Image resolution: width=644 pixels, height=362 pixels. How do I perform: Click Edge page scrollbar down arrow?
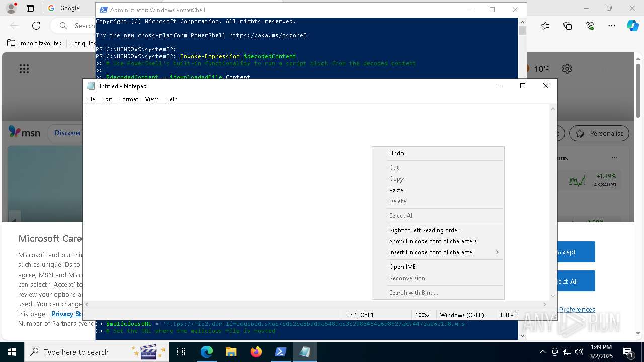point(638,333)
